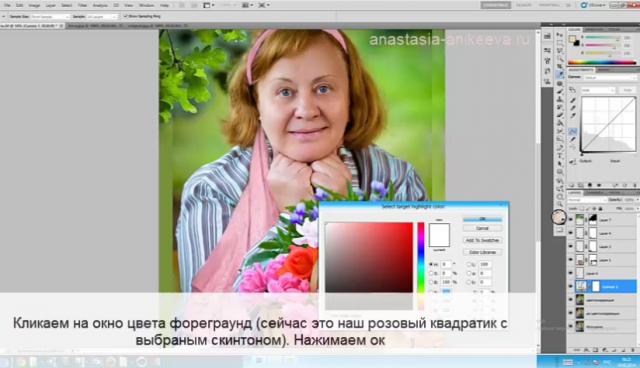
Task: Click the trash icon in Layers panel
Action: click(x=633, y=350)
